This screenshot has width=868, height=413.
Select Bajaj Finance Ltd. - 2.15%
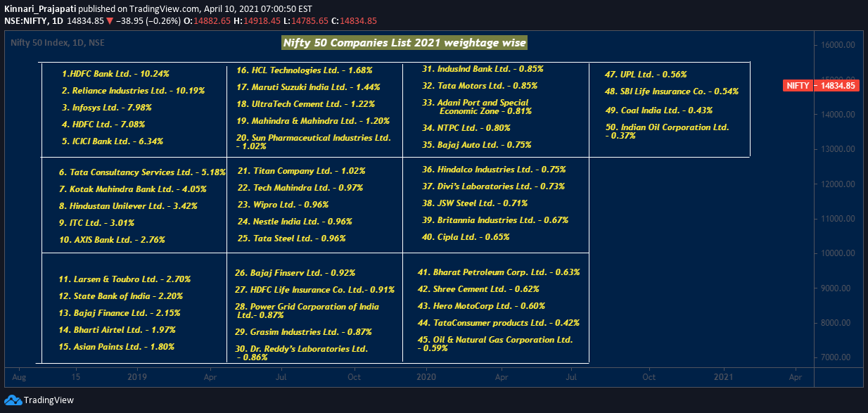click(120, 313)
